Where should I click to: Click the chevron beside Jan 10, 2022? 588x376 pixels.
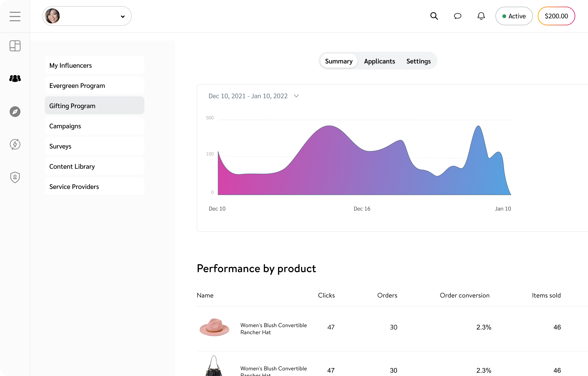click(296, 96)
